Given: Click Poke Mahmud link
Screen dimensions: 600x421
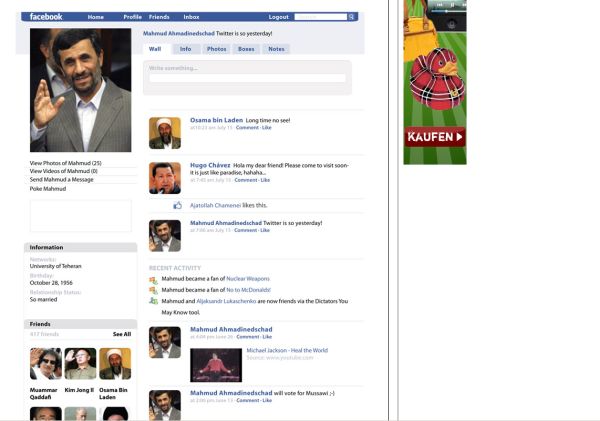Looking at the screenshot, I should click(x=49, y=188).
